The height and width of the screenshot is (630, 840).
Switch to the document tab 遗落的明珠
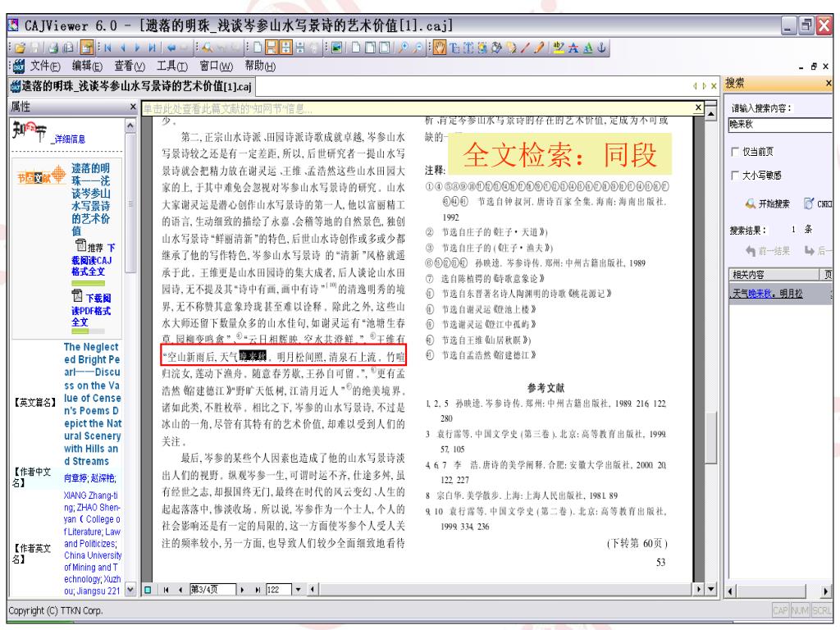131,86
